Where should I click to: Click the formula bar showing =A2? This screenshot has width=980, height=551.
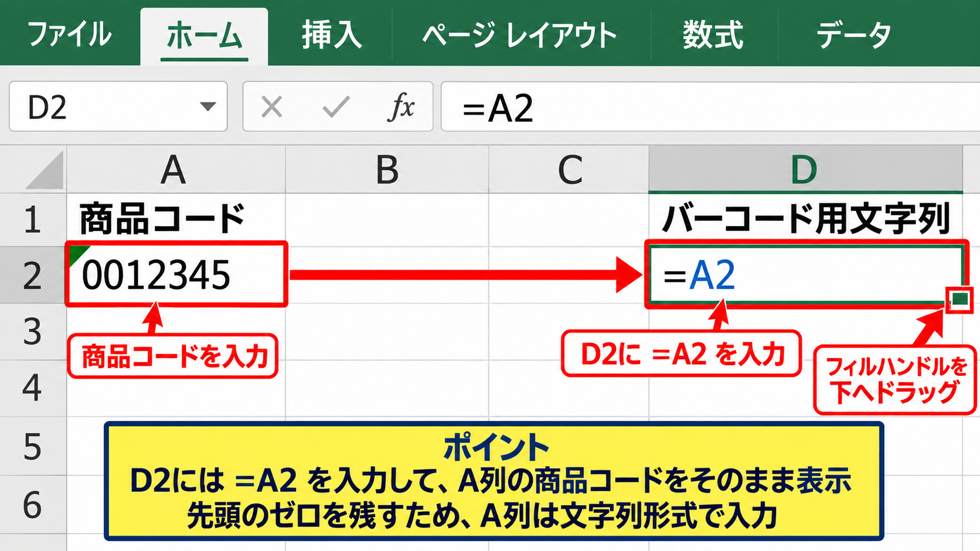710,107
